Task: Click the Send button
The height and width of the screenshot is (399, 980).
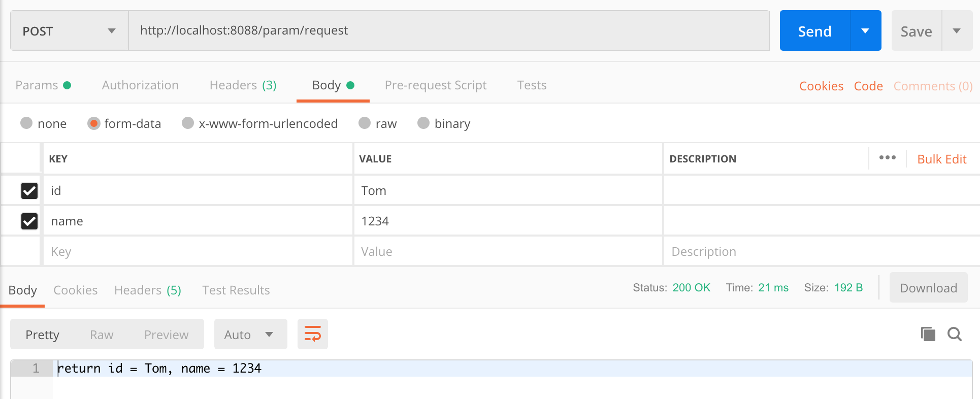Action: click(815, 31)
